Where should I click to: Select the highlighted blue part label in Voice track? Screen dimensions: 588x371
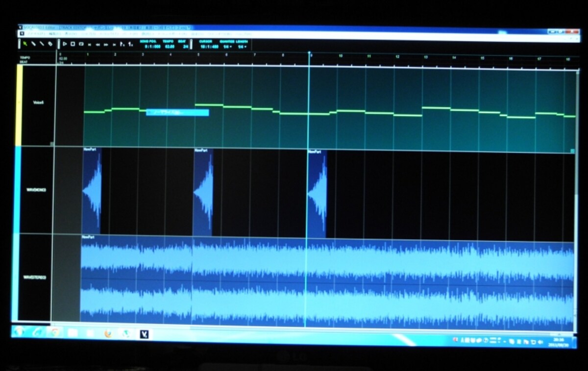click(x=177, y=113)
